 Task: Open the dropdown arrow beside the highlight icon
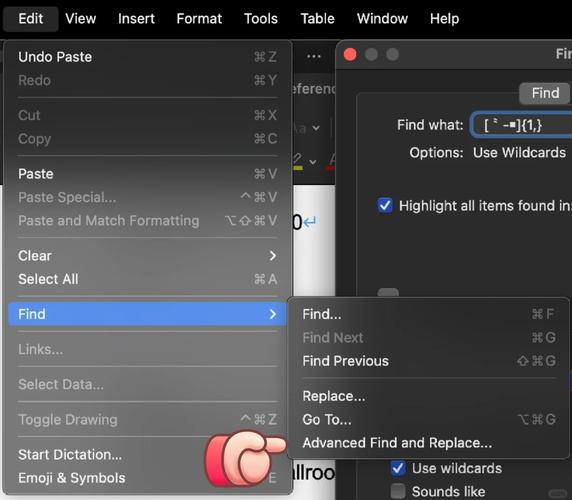pos(313,162)
